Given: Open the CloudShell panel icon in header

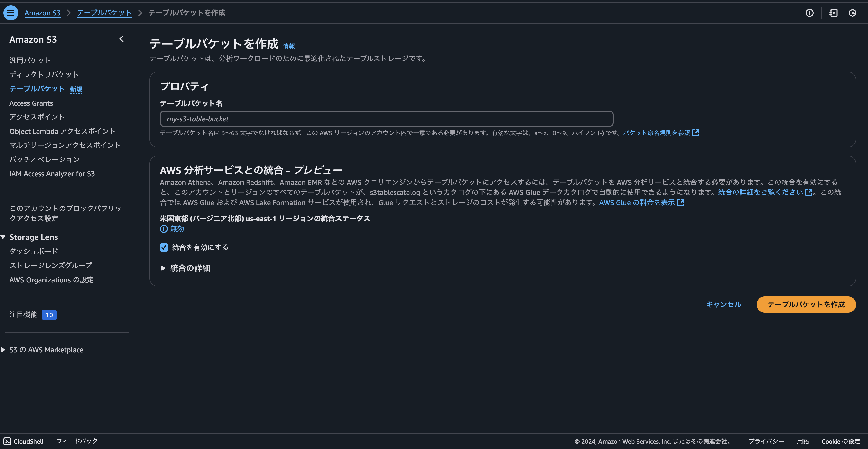Looking at the screenshot, I should [833, 13].
